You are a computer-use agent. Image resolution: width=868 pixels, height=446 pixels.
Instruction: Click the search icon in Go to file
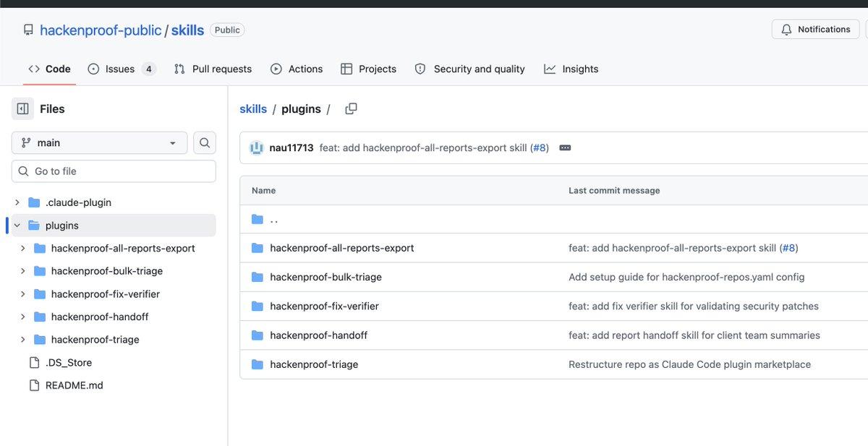[23, 171]
